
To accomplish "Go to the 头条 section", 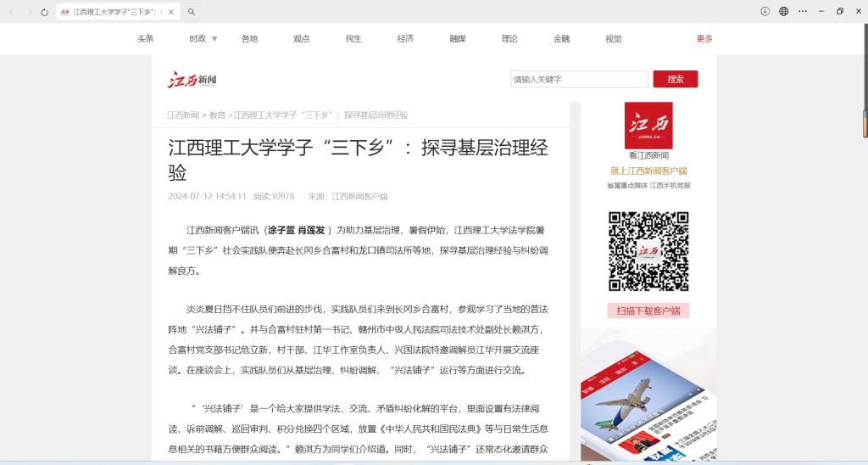I will click(x=146, y=39).
